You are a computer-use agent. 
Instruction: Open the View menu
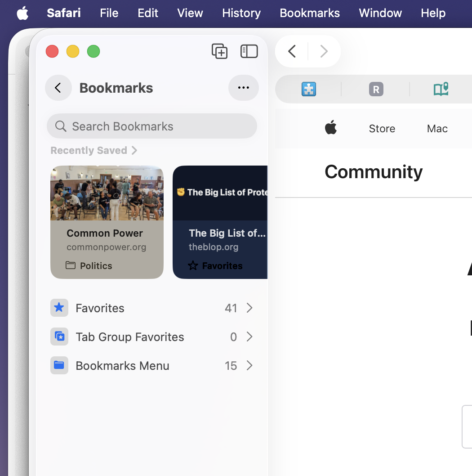coord(190,13)
